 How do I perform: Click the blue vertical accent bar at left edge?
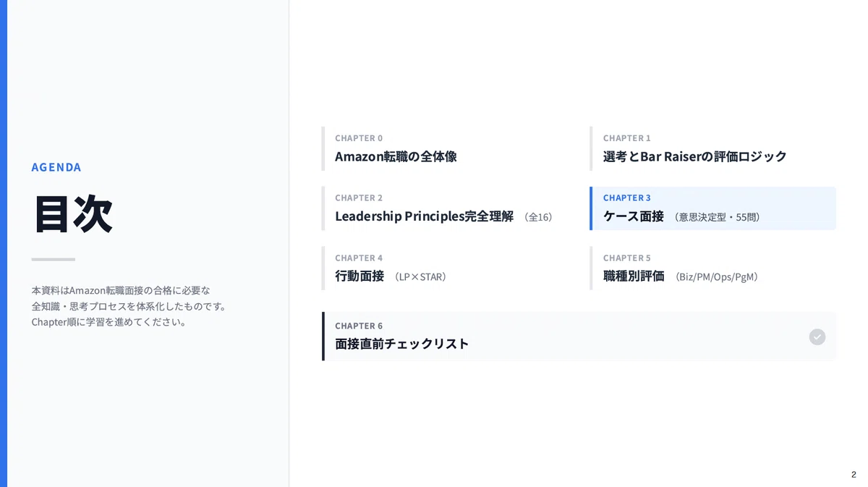pyautogui.click(x=4, y=243)
